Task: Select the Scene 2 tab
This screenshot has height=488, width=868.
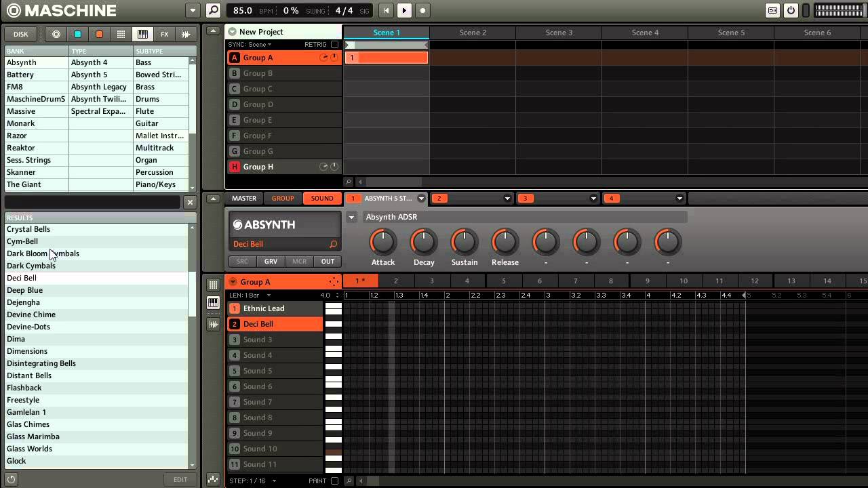Action: tap(473, 33)
